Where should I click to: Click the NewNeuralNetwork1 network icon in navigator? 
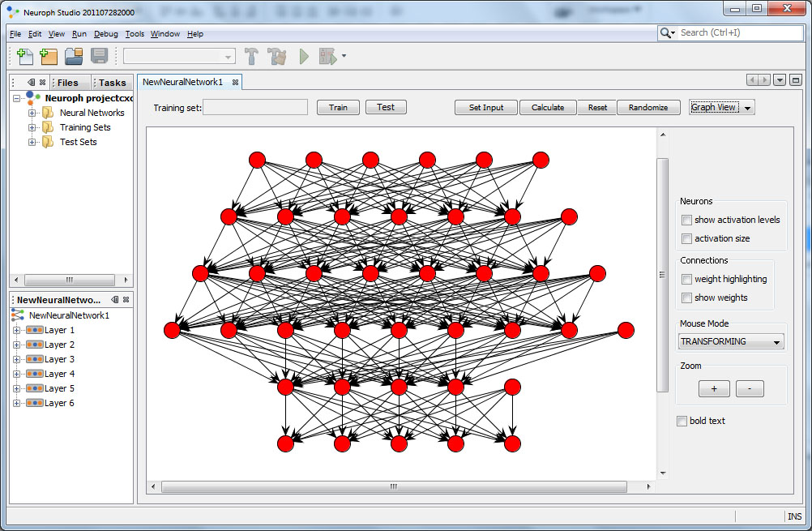pyautogui.click(x=18, y=315)
